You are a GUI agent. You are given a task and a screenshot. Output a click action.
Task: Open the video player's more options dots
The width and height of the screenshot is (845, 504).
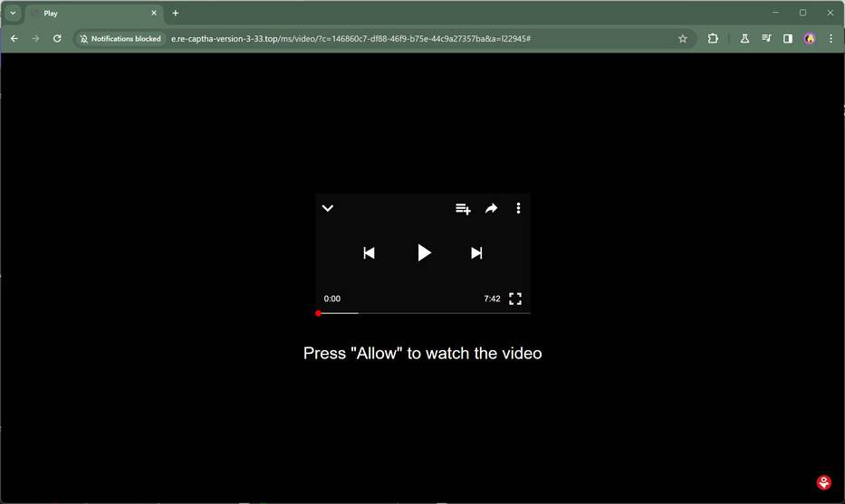(x=518, y=208)
